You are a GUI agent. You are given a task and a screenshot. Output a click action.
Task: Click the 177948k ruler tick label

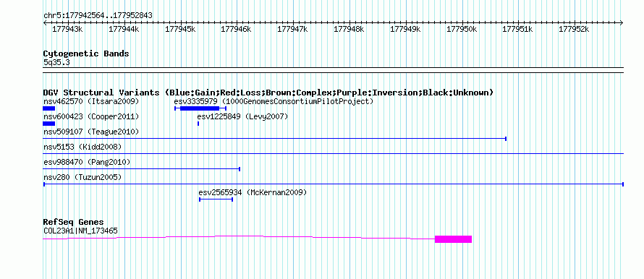point(349,29)
